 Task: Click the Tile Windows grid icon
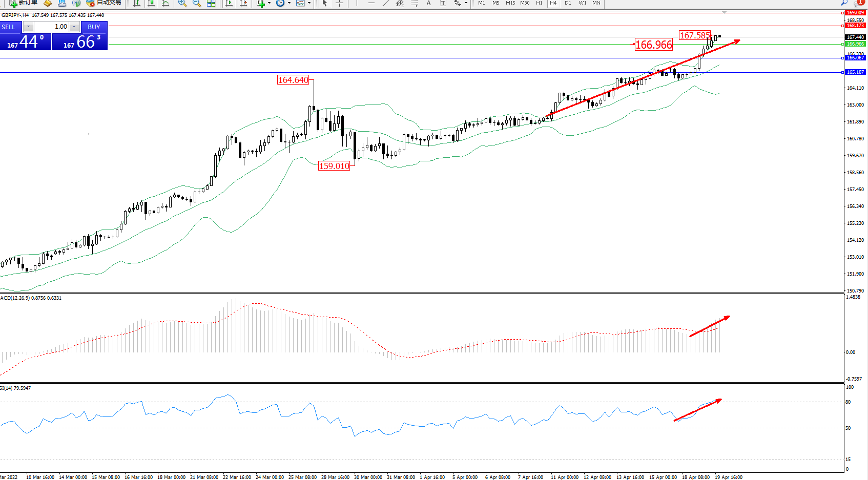[211, 3]
